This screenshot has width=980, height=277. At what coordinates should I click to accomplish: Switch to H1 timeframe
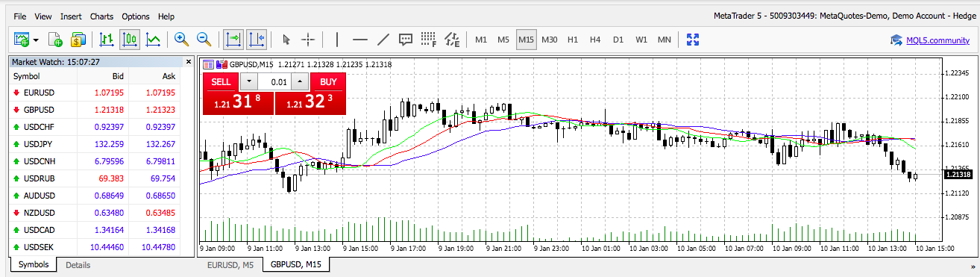(572, 40)
